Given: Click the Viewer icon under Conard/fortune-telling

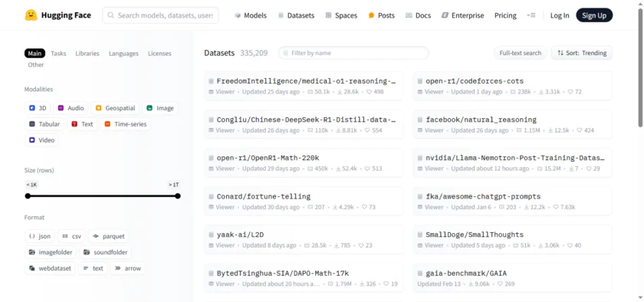Looking at the screenshot, I should click(211, 207).
